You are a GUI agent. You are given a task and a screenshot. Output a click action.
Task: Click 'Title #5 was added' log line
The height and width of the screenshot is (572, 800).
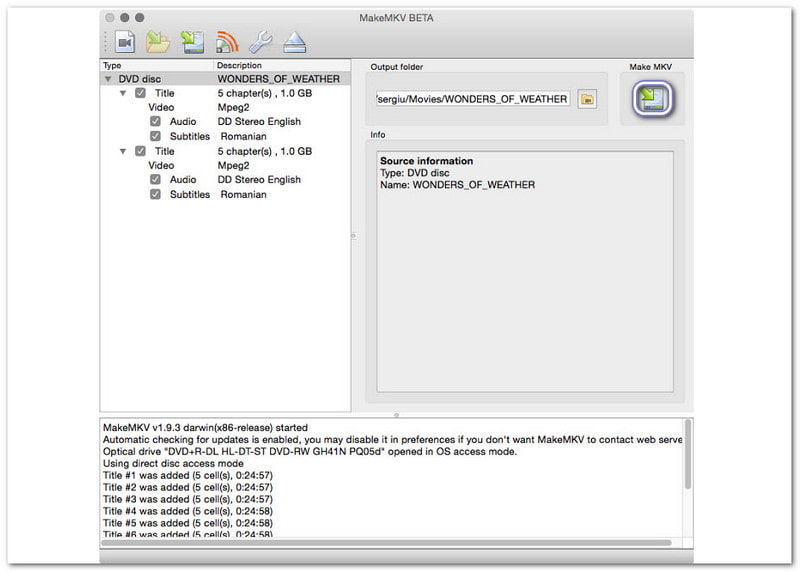point(188,523)
